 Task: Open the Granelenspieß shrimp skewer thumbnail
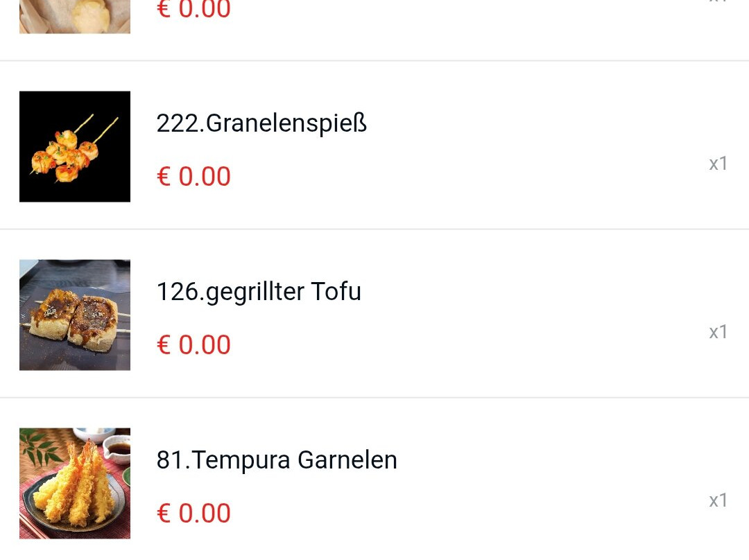[x=75, y=146]
